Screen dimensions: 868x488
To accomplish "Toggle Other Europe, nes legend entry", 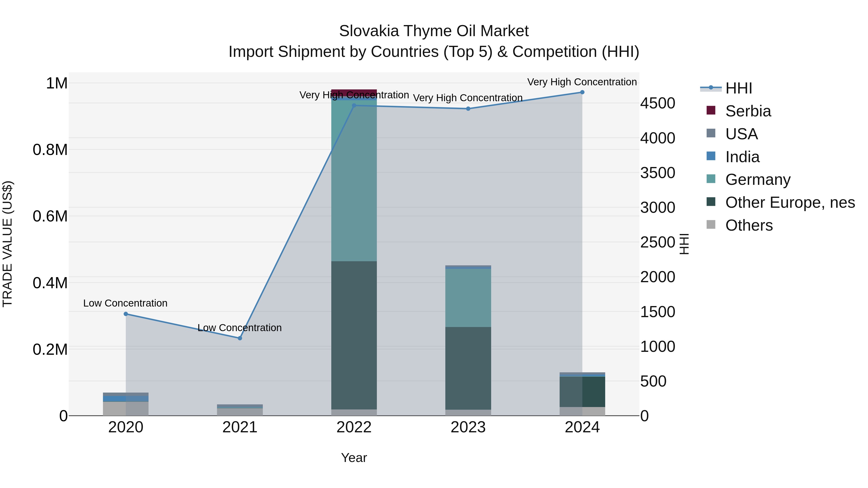I will click(780, 202).
